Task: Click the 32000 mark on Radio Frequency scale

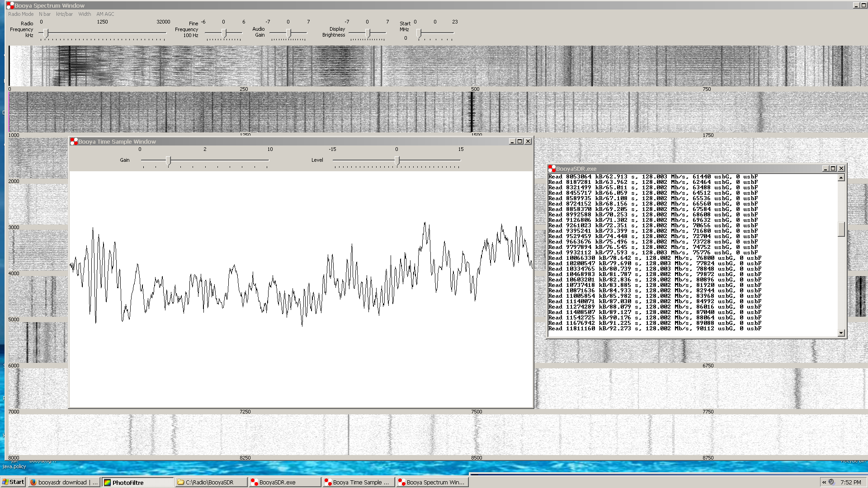Action: point(163,22)
